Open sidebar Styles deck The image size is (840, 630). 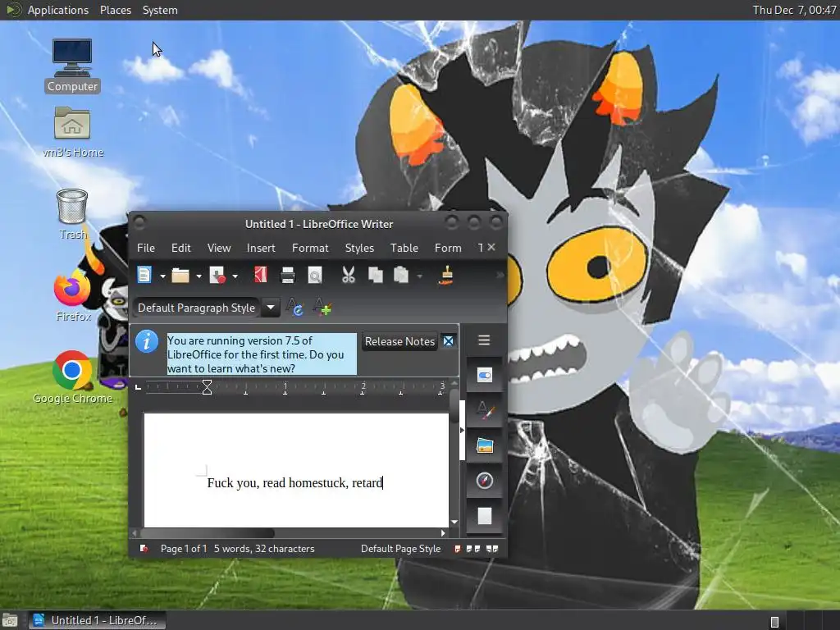coord(484,411)
